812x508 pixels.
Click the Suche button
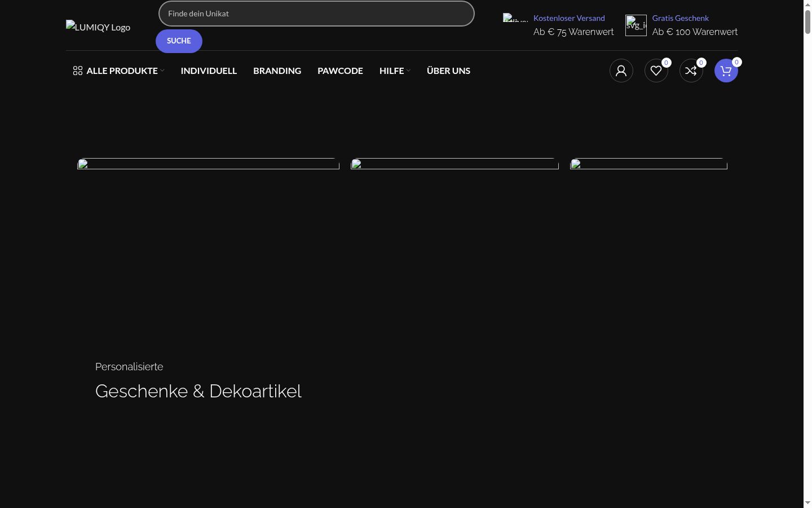pos(179,41)
